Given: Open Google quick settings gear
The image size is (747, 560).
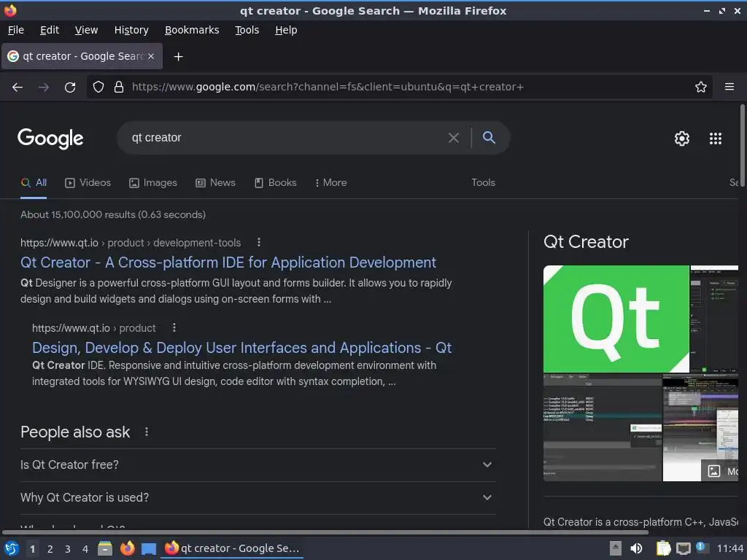Looking at the screenshot, I should pyautogui.click(x=682, y=139).
